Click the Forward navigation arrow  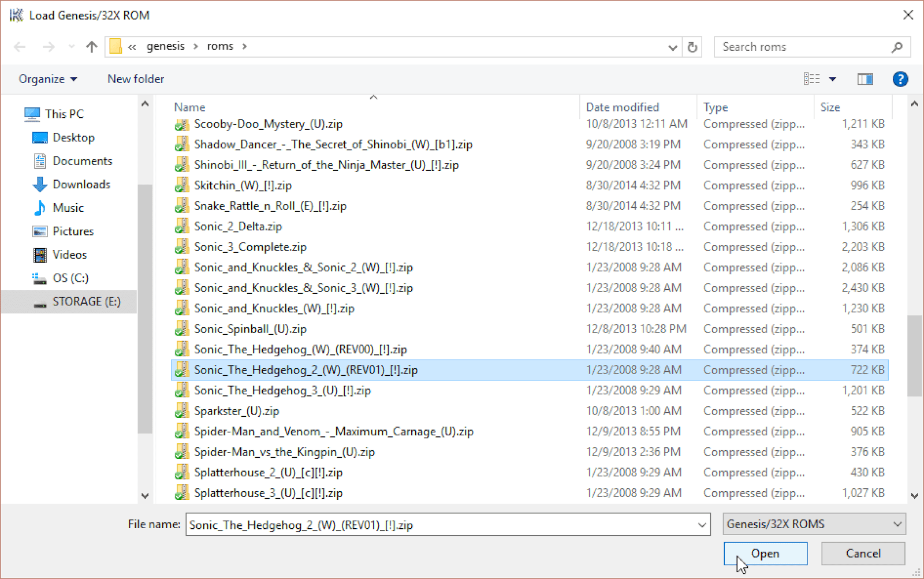pos(49,47)
